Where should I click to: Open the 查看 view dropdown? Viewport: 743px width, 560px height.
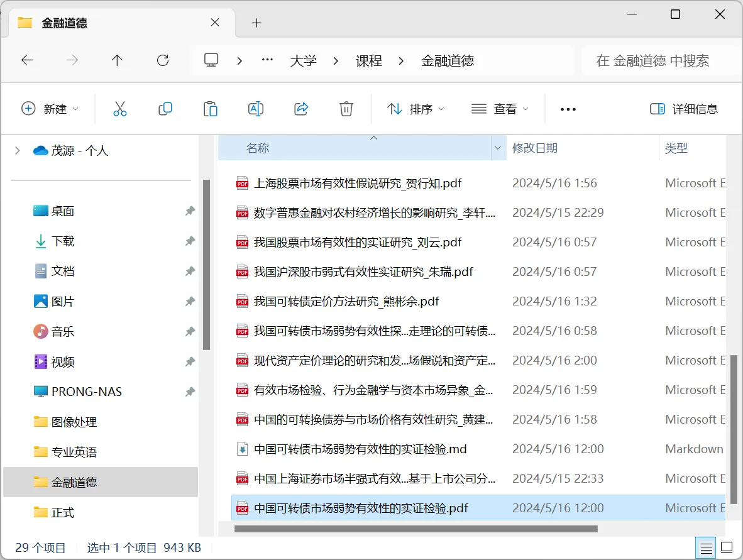click(x=500, y=109)
